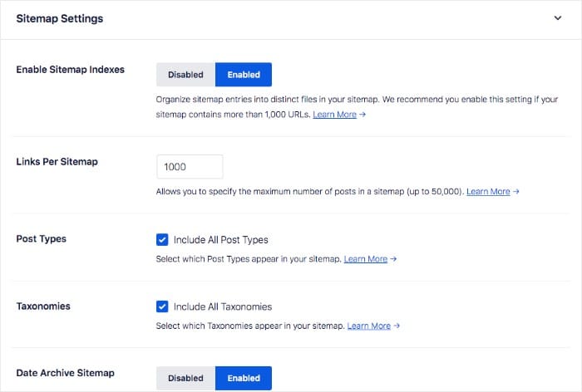This screenshot has width=582, height=392.
Task: Click the Include All Taxonomies label
Action: (x=223, y=306)
